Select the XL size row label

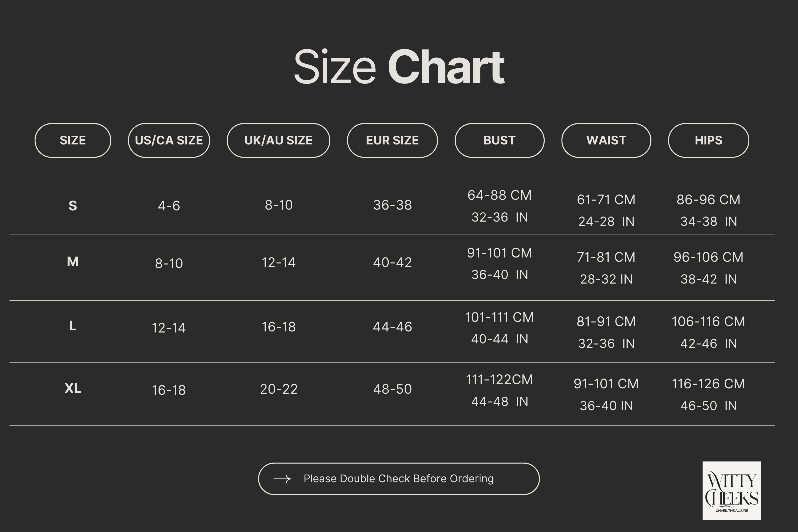[x=73, y=388]
